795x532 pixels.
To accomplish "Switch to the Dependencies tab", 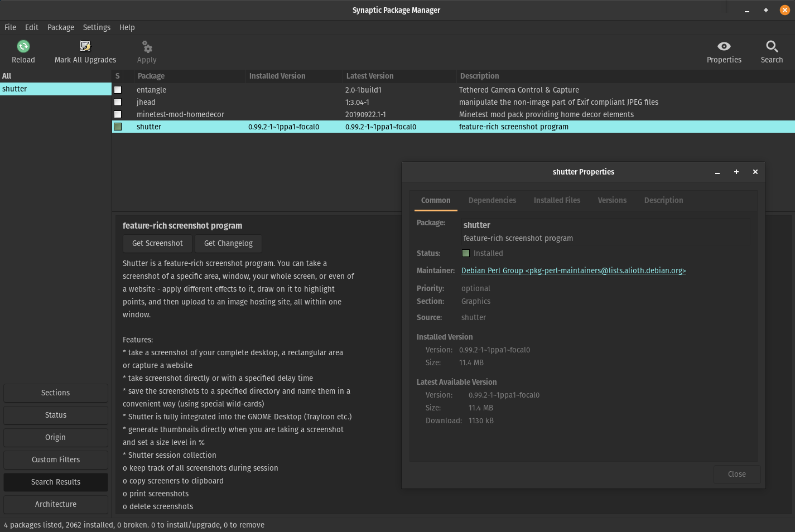I will [492, 200].
